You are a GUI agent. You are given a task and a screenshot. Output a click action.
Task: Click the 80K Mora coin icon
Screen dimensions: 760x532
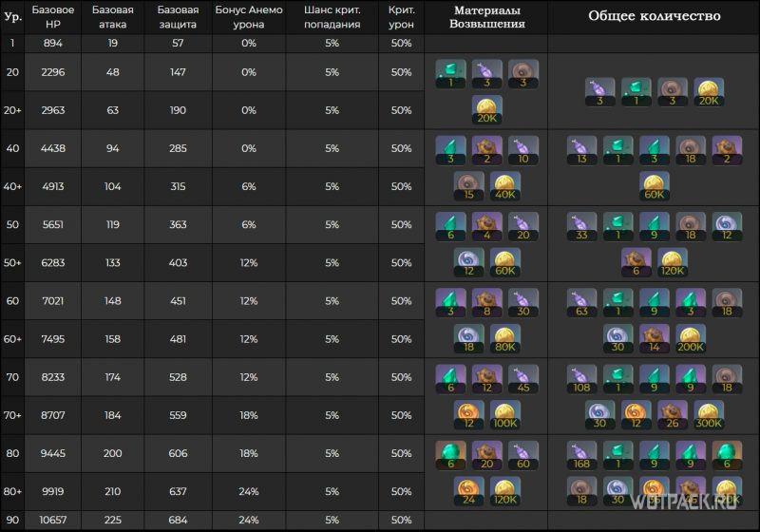tap(505, 339)
